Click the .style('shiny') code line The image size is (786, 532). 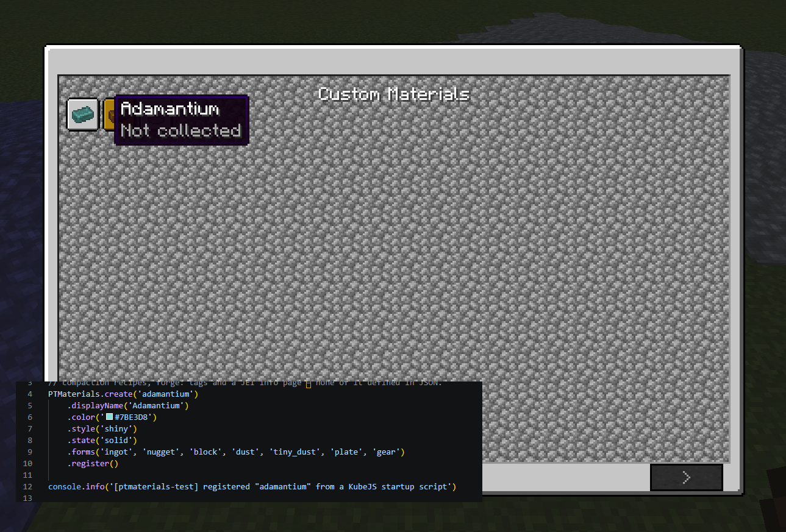click(102, 429)
